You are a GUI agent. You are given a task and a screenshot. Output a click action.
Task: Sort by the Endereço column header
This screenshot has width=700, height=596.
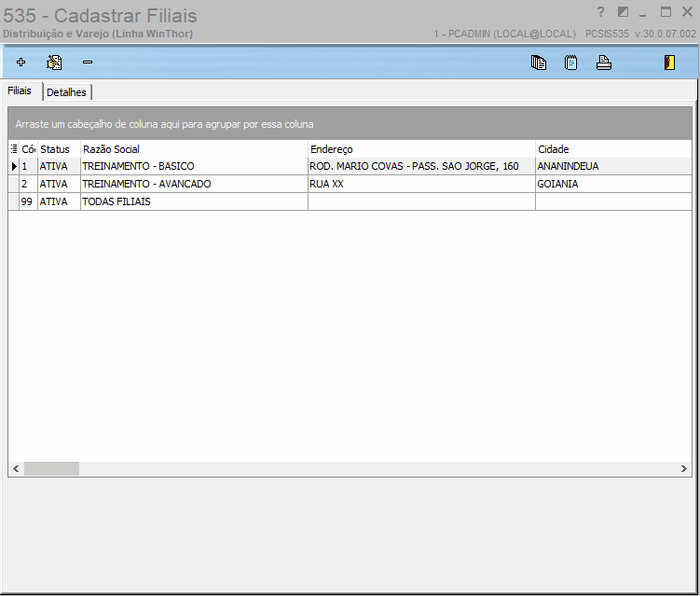click(x=421, y=149)
